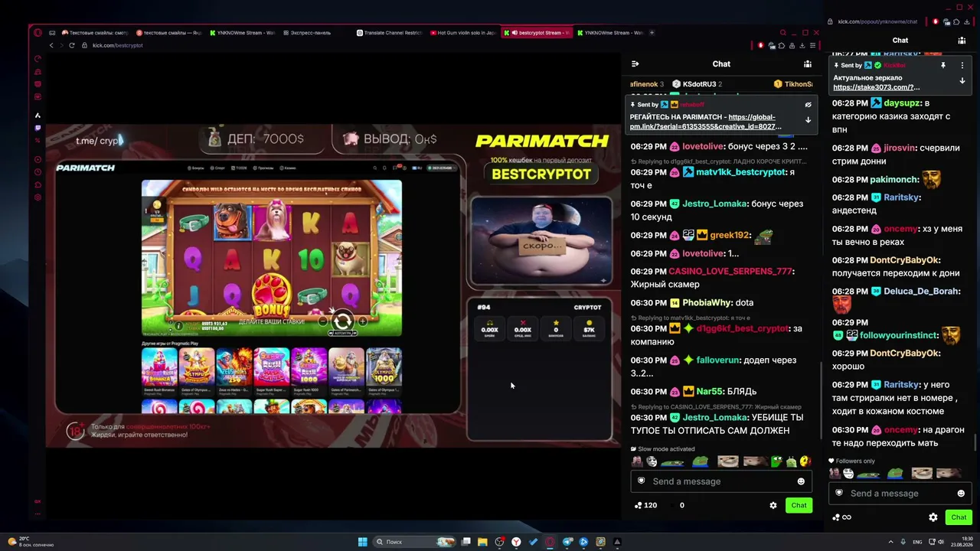Open a new browser tab

click(x=652, y=33)
